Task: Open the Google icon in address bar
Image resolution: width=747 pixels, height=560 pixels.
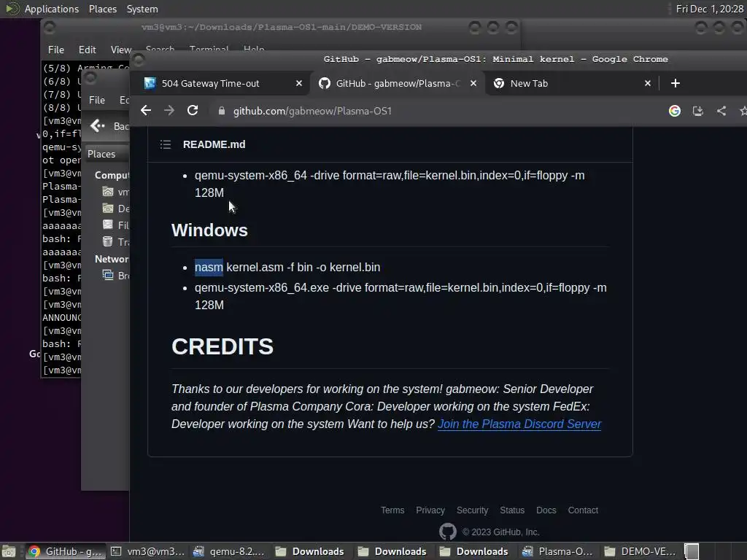Action: (674, 111)
